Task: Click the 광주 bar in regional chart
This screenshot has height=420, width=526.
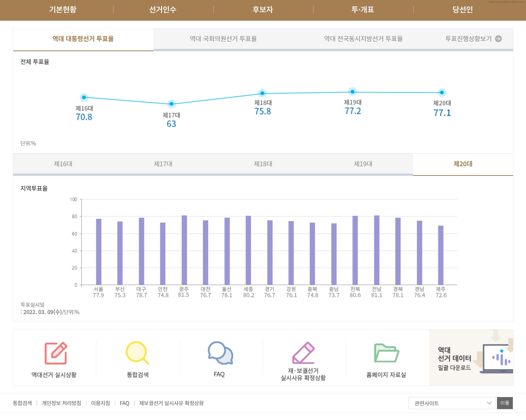Action: 184,250
